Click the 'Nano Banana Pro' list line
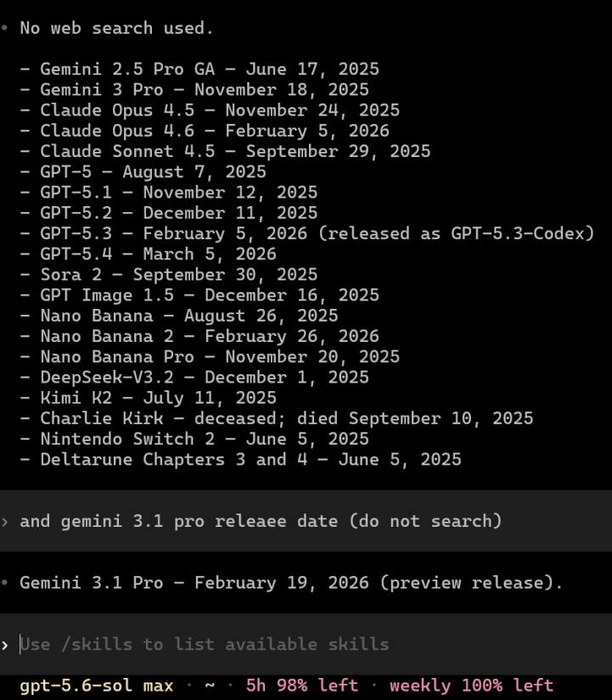Viewport: 612px width, 700px height. (x=210, y=356)
